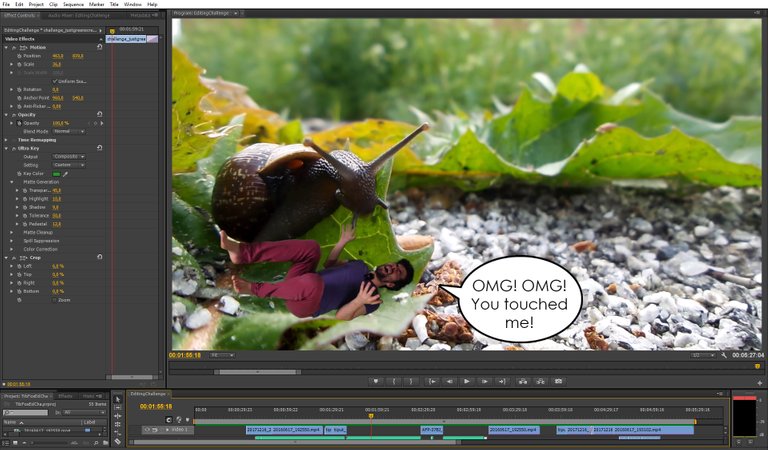The width and height of the screenshot is (768, 450).
Task: Toggle the Video 1 track eye visibility
Action: click(146, 429)
